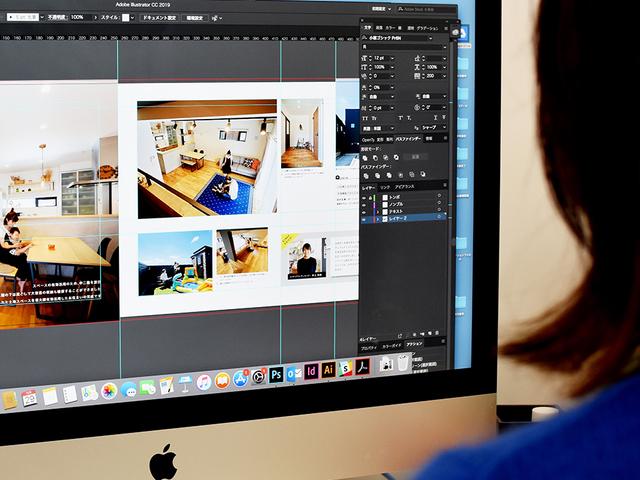
Task: Open the App Store from the dock
Action: [x=240, y=379]
